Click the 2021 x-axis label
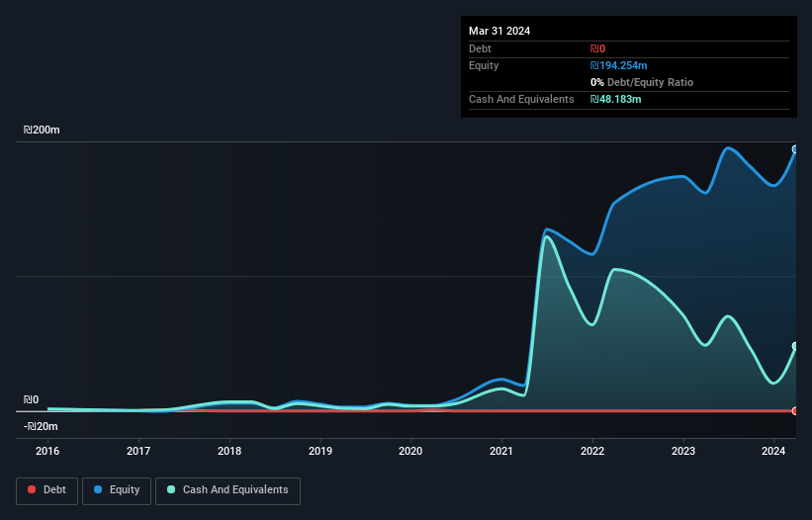Screen dimensions: 812x520 click(501, 451)
